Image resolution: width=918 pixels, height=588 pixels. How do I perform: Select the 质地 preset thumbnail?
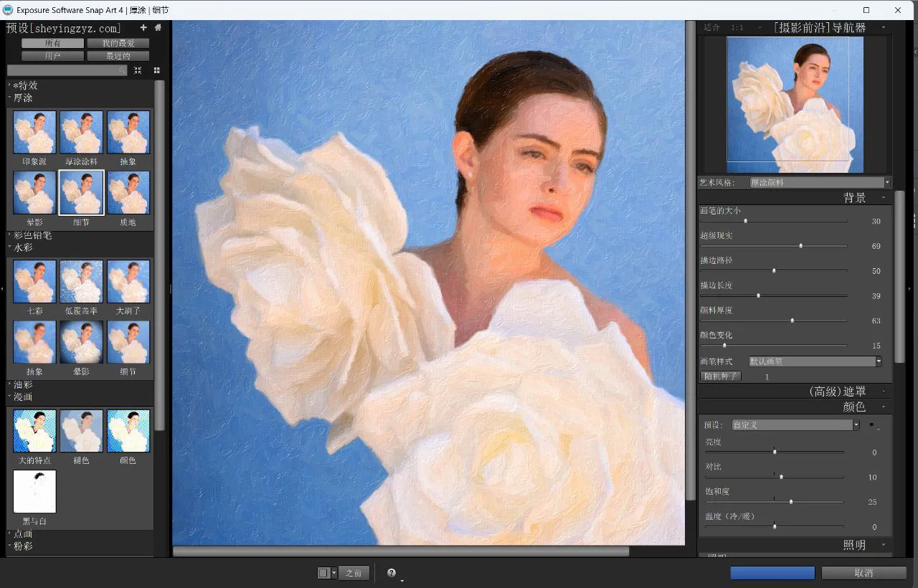[x=128, y=192]
